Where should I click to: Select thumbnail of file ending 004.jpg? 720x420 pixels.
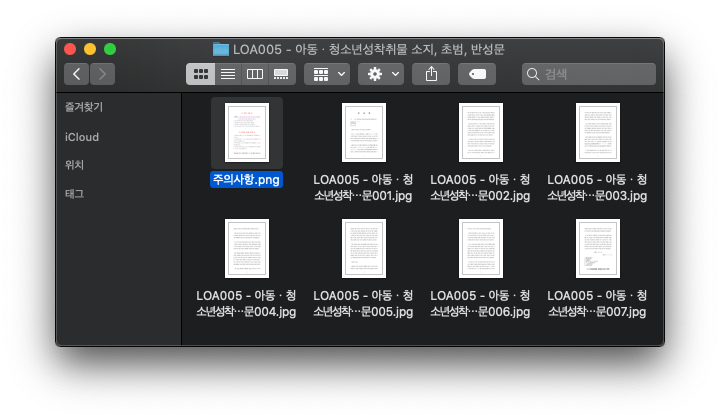247,248
